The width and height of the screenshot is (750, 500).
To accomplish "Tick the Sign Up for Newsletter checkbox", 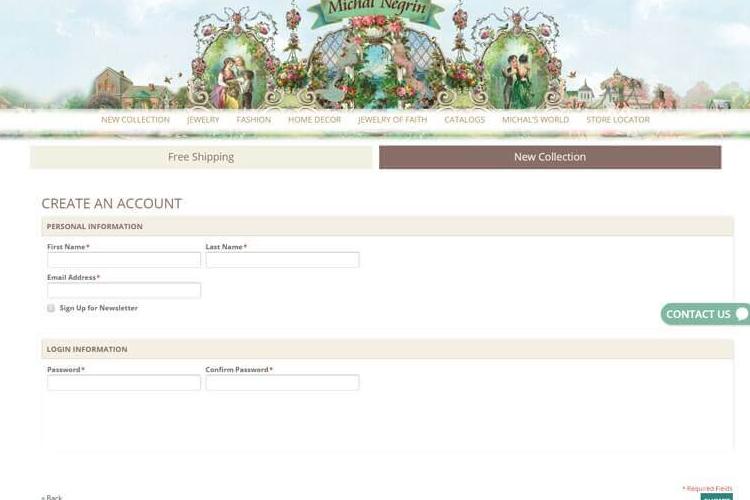I will pos(51,308).
